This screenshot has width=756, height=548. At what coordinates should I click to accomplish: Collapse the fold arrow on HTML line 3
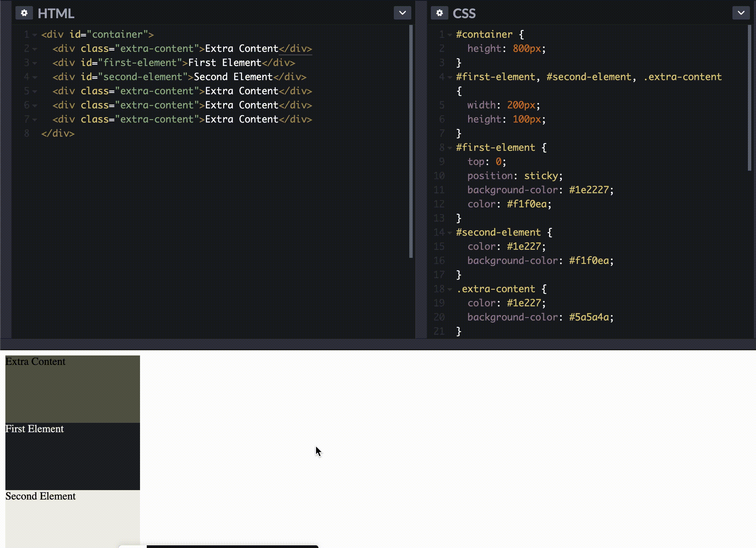(x=34, y=63)
